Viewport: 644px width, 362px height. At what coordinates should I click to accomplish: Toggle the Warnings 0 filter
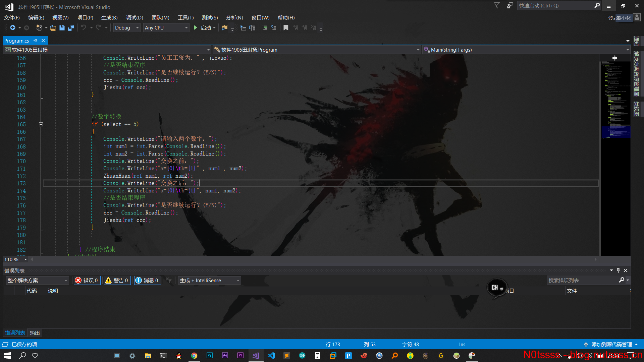(x=117, y=280)
